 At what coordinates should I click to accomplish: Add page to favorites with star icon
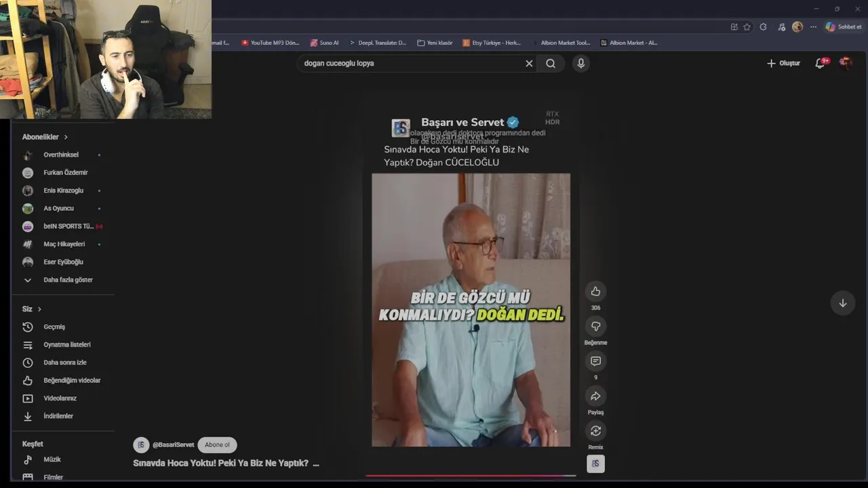click(x=747, y=27)
